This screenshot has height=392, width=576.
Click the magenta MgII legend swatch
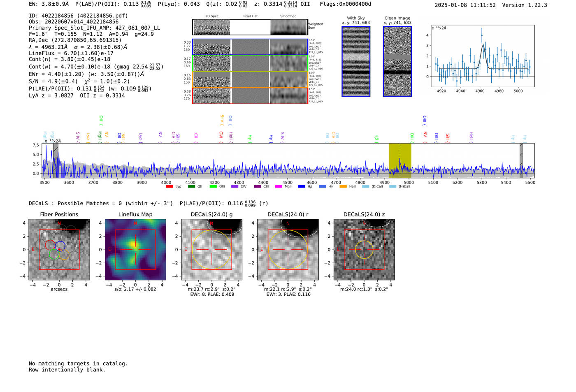point(279,187)
